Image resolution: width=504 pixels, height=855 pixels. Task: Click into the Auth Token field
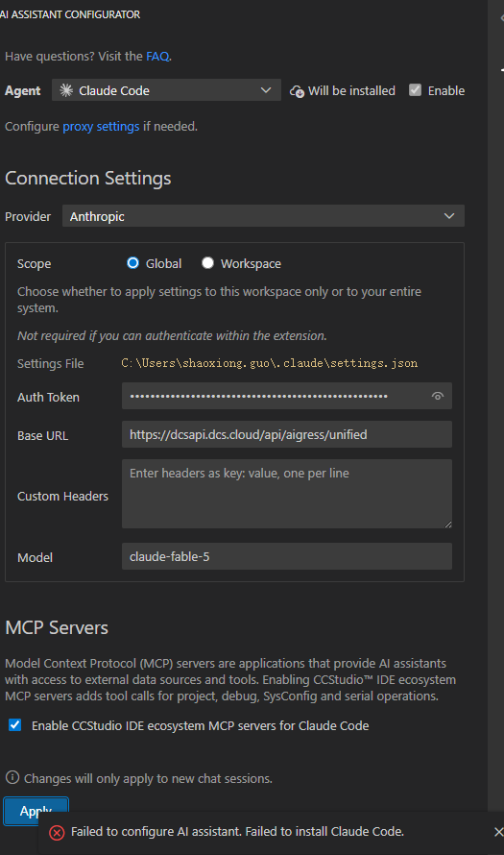[287, 396]
